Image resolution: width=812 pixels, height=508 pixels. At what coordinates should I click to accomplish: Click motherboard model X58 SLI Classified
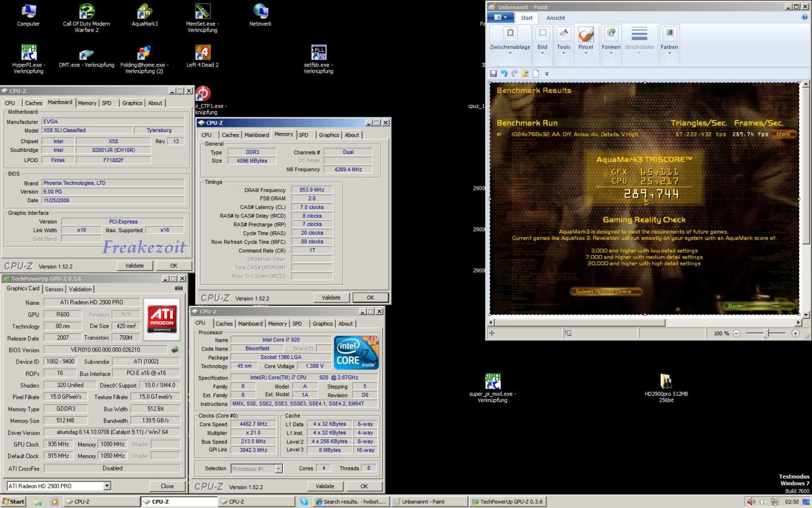[x=87, y=130]
